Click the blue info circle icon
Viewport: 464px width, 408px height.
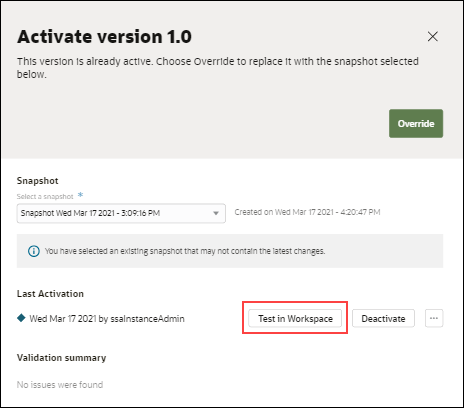point(33,251)
